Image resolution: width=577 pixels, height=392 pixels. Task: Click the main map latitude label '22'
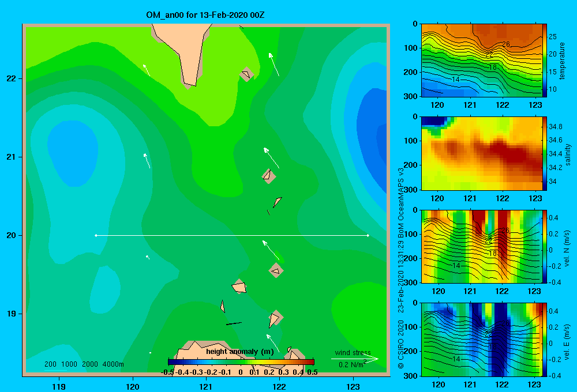pyautogui.click(x=12, y=78)
